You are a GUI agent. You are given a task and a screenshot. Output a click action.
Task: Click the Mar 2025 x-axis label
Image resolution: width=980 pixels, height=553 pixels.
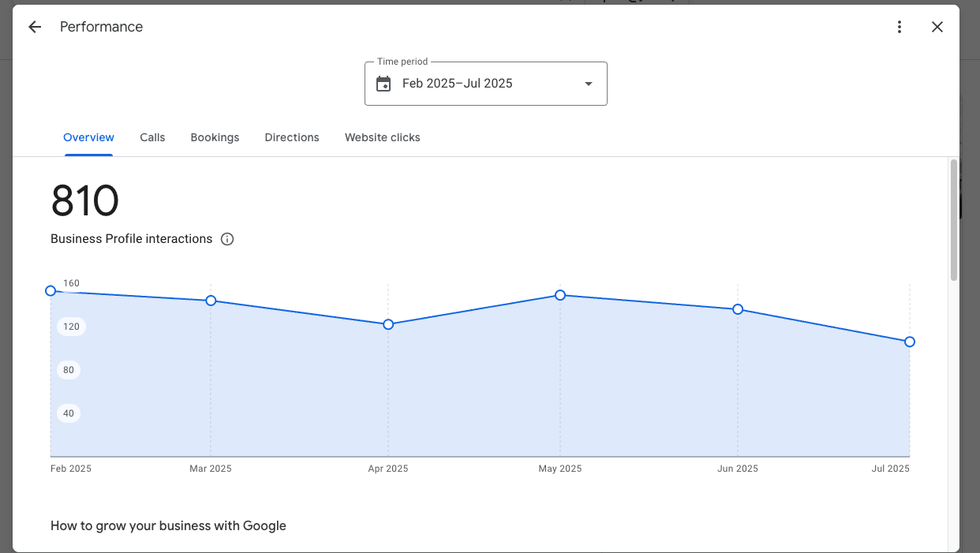coord(211,469)
